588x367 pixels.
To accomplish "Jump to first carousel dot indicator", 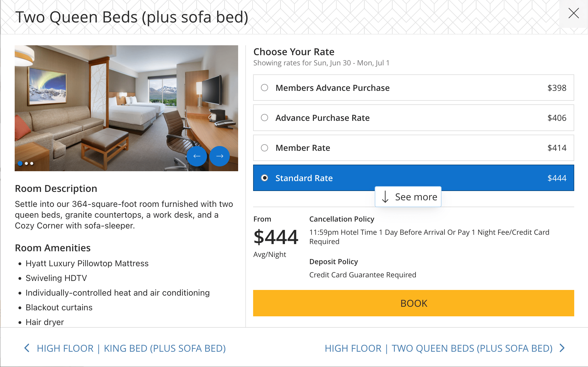I will coord(20,163).
